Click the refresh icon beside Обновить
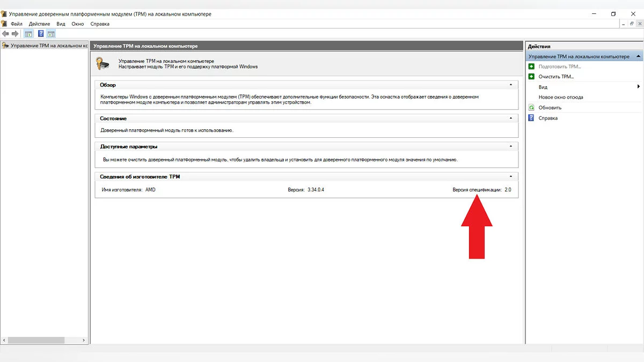This screenshot has width=644, height=362. coord(531,108)
